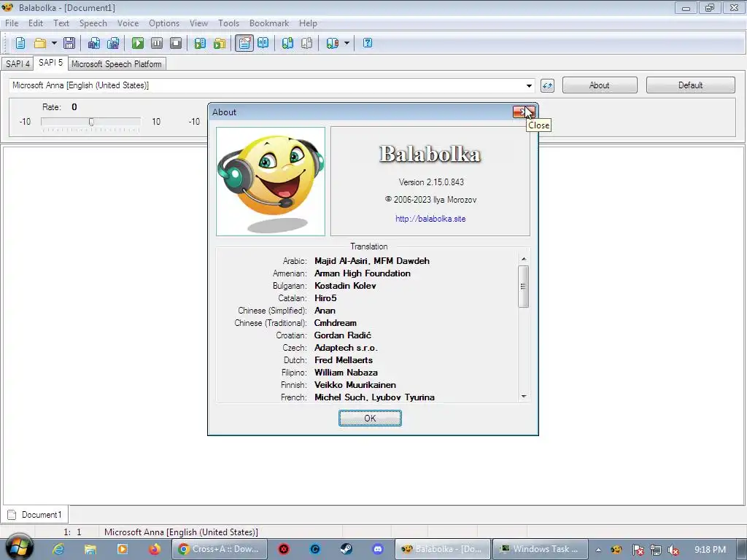Open the Text menu
Image resolution: width=747 pixels, height=560 pixels.
point(61,23)
